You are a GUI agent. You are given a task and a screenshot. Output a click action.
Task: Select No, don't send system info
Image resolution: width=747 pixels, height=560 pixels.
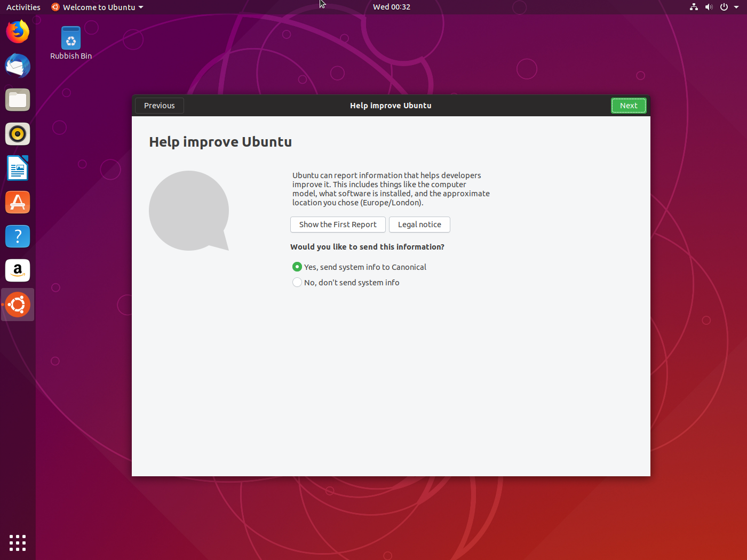297,282
